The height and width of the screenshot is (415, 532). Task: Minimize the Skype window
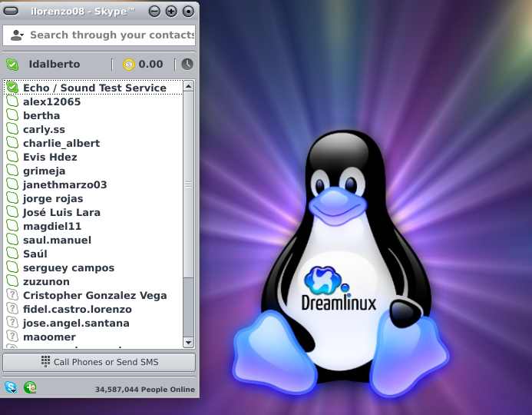154,12
